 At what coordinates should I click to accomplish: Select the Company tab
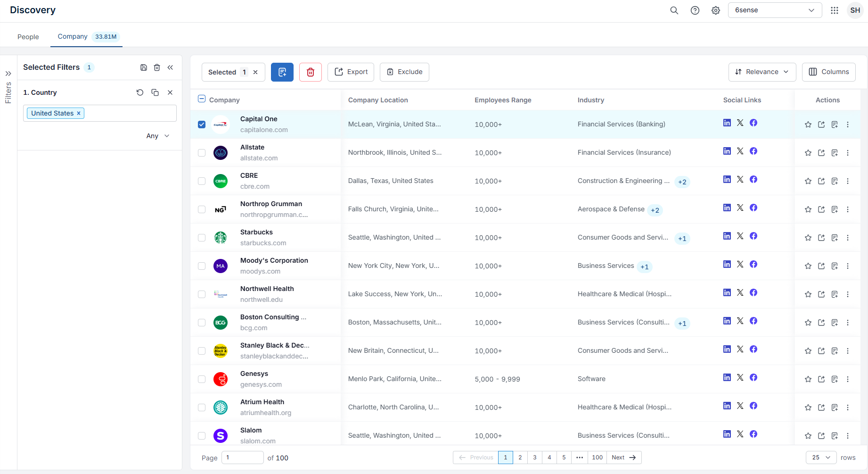86,36
